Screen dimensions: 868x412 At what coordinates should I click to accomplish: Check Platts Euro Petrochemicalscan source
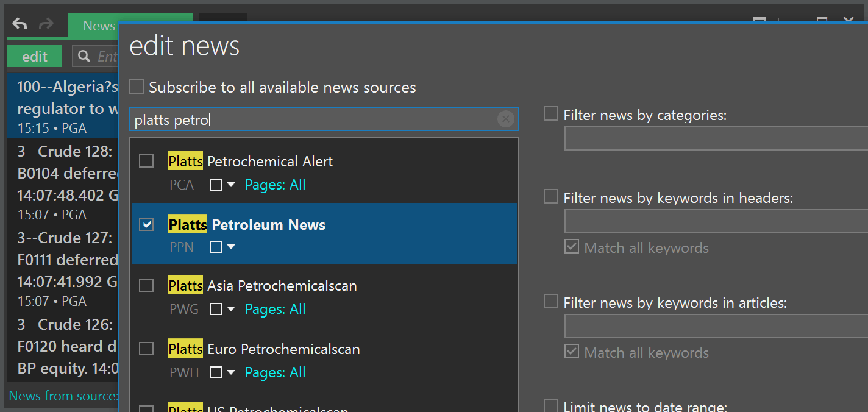coord(146,349)
